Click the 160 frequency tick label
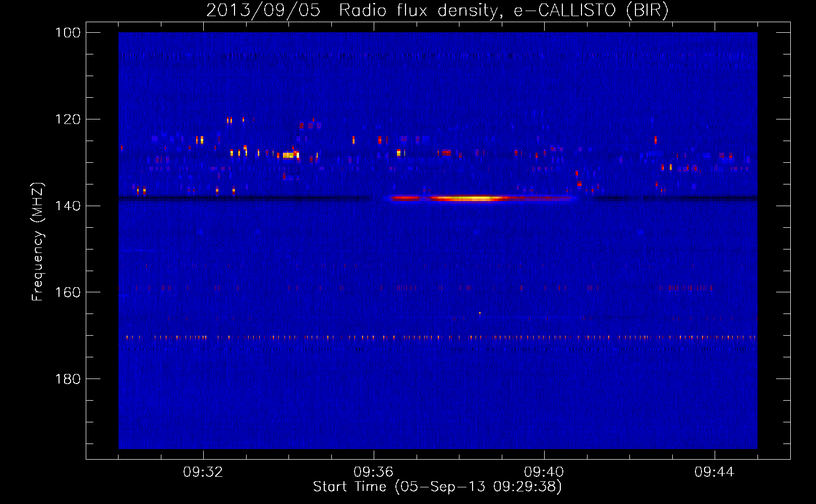816x504 pixels. pos(68,292)
